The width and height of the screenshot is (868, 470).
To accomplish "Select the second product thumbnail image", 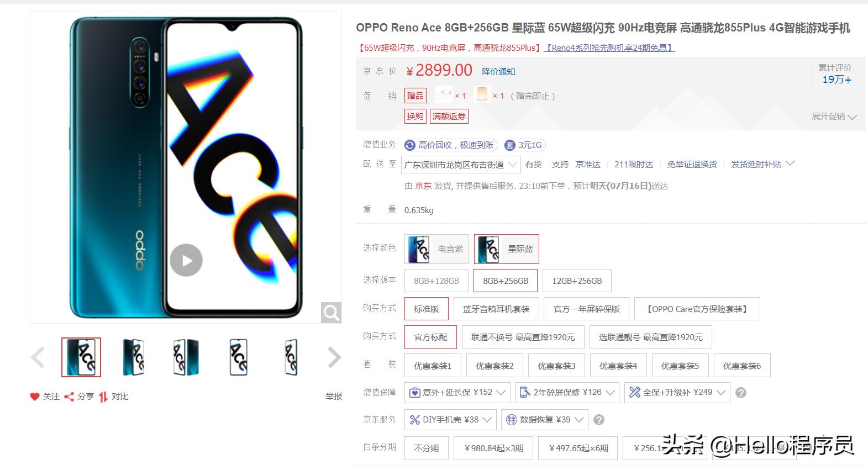I will pyautogui.click(x=134, y=357).
